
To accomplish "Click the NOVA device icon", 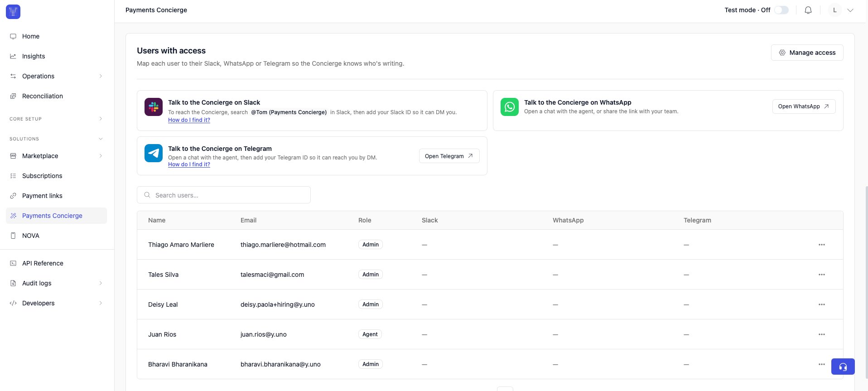I will [x=13, y=236].
